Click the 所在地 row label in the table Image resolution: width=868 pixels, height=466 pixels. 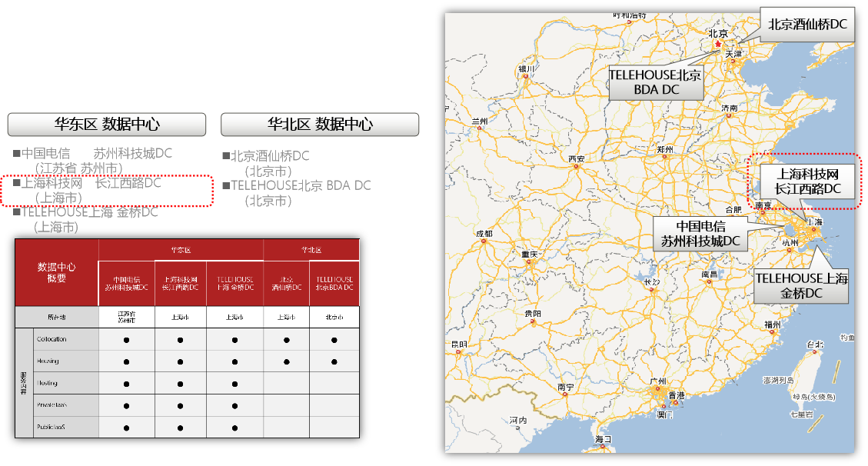click(56, 317)
